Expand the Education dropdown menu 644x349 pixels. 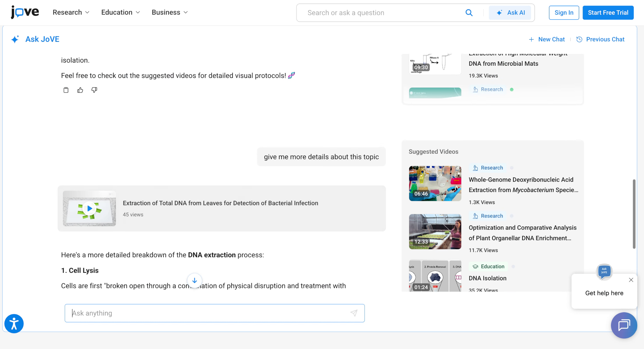point(121,12)
